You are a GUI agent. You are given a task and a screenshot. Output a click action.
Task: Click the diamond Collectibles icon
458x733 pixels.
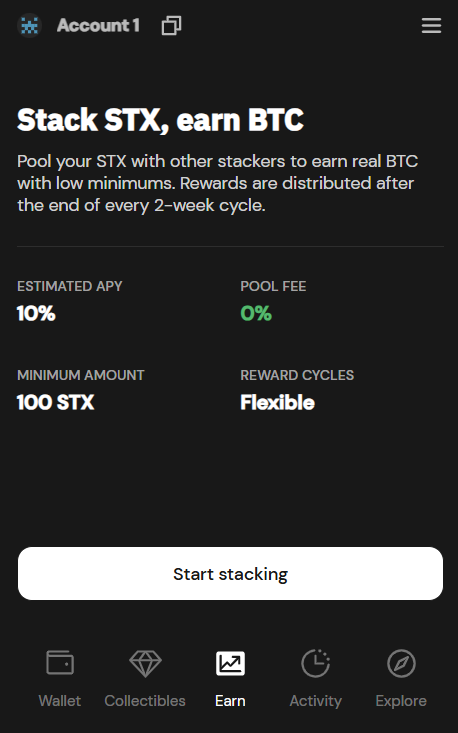tap(145, 663)
